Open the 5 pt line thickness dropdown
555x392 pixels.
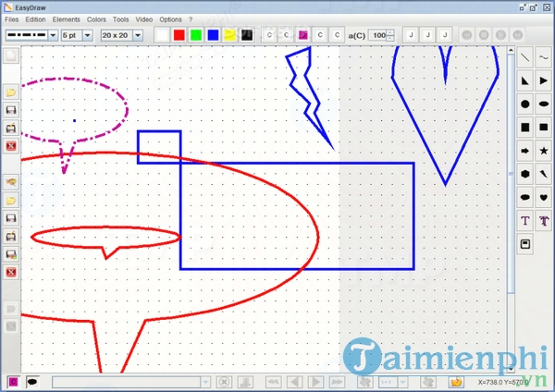click(x=88, y=35)
